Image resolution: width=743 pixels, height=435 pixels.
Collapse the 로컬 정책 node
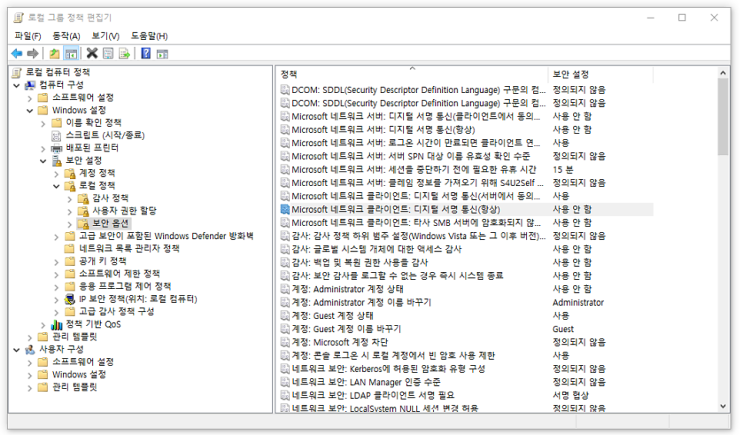(56, 186)
